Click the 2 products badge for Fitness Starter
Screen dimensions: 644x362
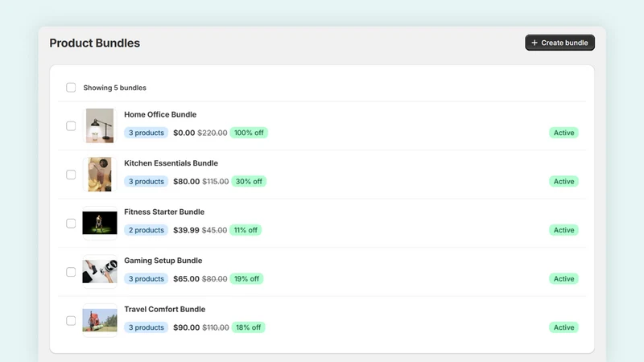click(147, 230)
